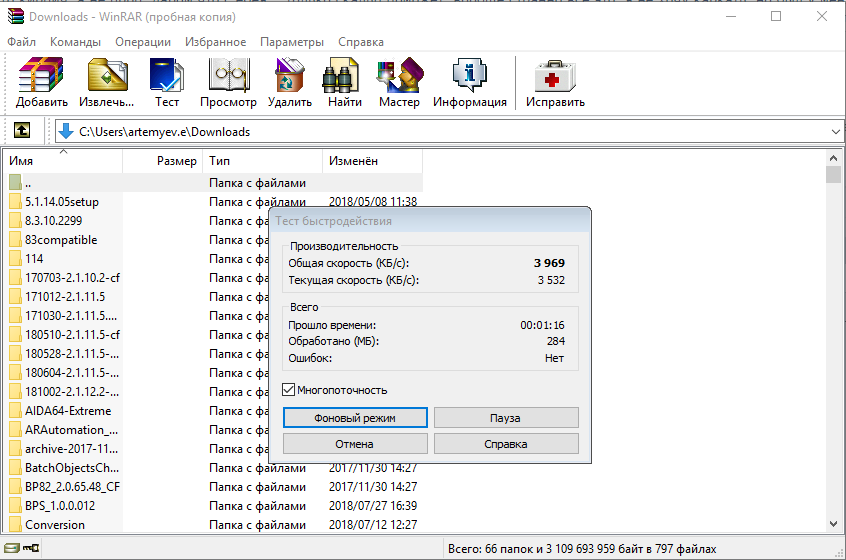Click the date 2018/07/27 16:39

(x=373, y=506)
